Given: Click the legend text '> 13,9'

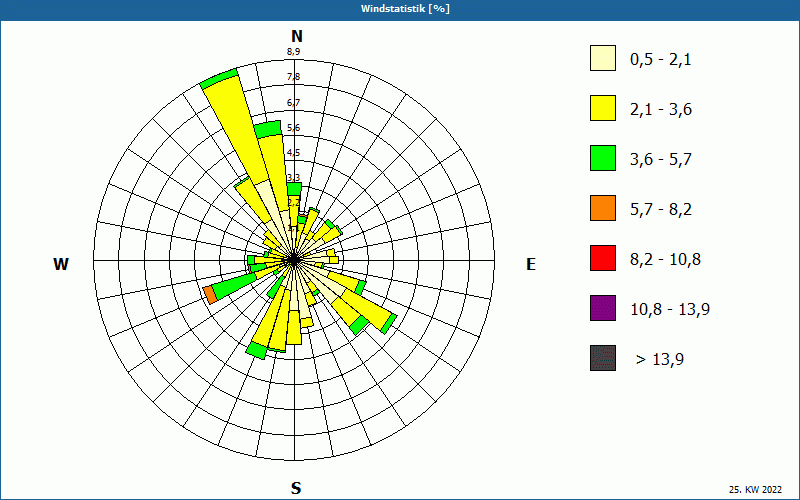Looking at the screenshot, I should click(x=660, y=360).
